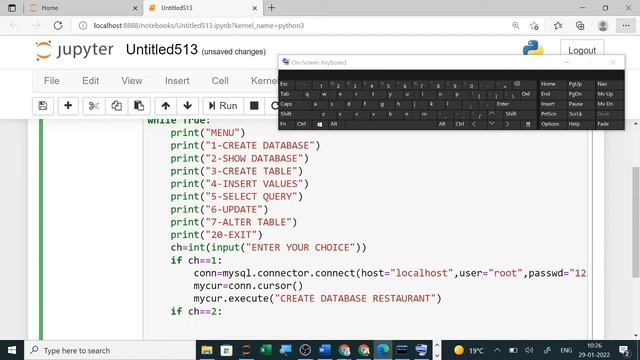Open the Jupyter logo home link
Screen dimensions: 640x360
(74, 50)
